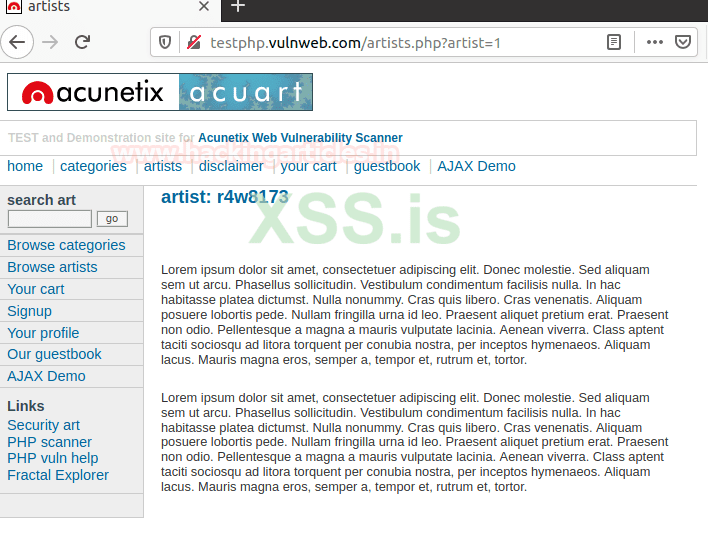Open the Fractal Explorer link

pyautogui.click(x=58, y=475)
